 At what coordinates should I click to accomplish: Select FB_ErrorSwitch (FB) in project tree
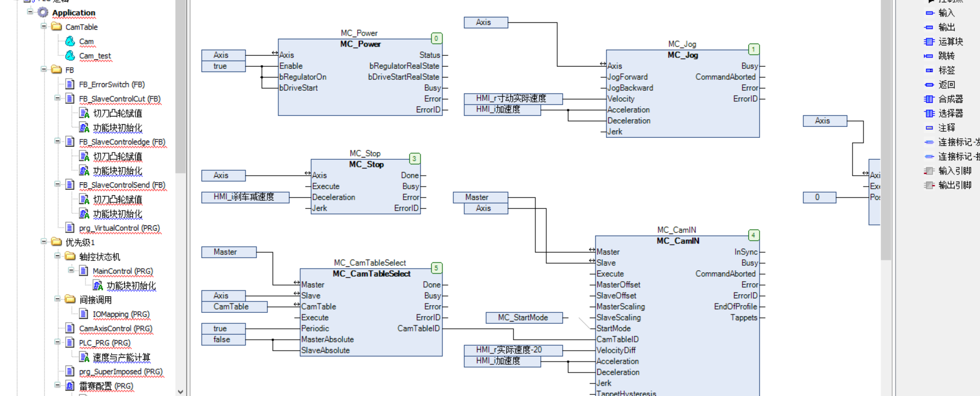(112, 84)
